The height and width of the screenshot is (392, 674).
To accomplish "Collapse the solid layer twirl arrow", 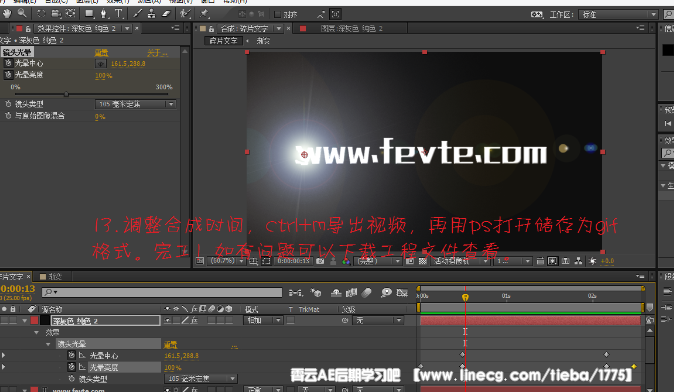I will 25,321.
